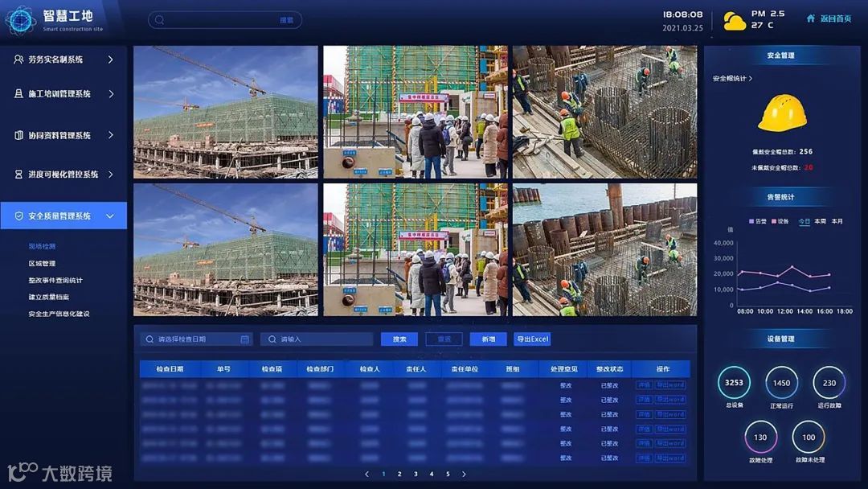Click the hourglass icon of 进度可视化管控系统
Screen dimensions: 868x489
18,175
